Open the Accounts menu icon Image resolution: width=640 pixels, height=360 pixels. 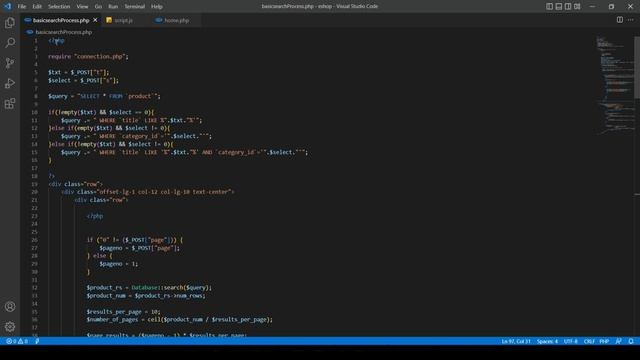pyautogui.click(x=10, y=307)
